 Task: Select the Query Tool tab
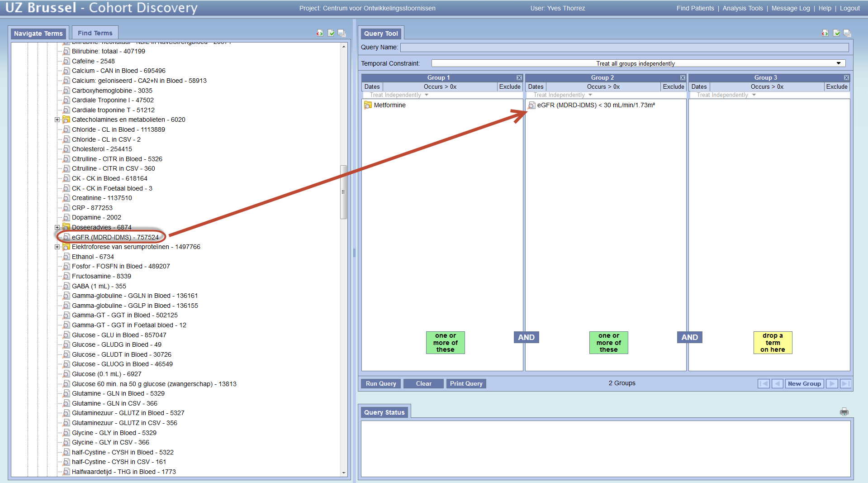(381, 33)
